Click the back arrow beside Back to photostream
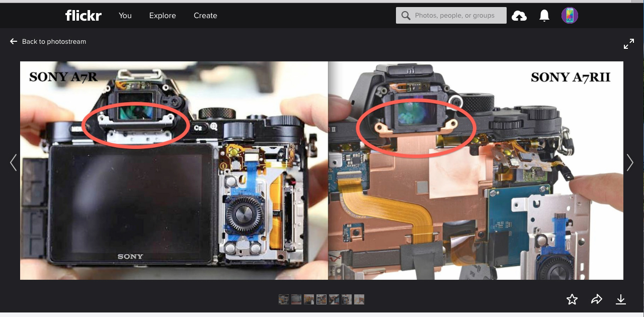The image size is (644, 317). (14, 42)
